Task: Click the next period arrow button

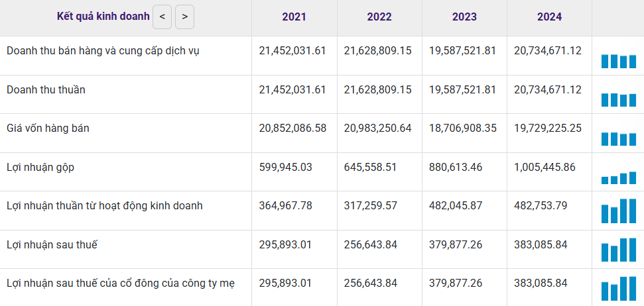Action: (184, 17)
